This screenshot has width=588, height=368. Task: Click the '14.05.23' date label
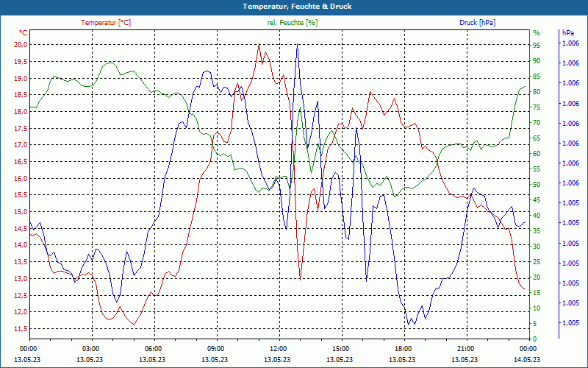(527, 359)
